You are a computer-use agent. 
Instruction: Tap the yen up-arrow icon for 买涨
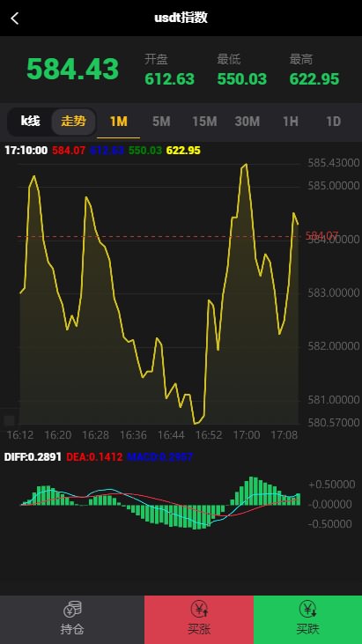pyautogui.click(x=199, y=609)
